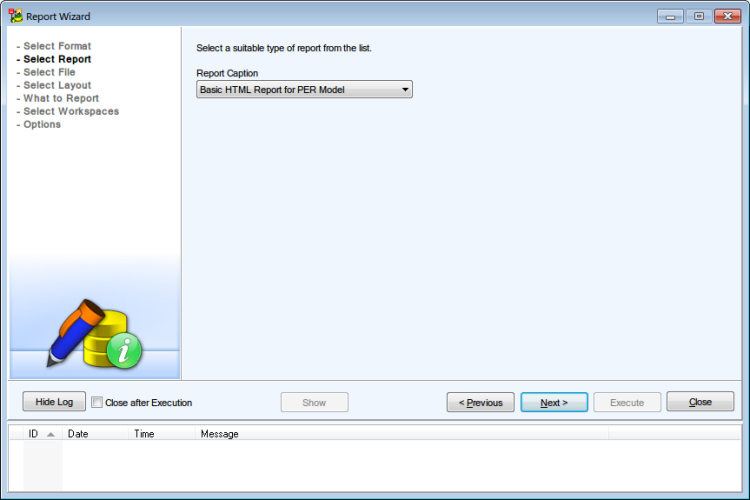The height and width of the screenshot is (500, 750).
Task: Switch to the Select Layout step
Action: [x=57, y=85]
